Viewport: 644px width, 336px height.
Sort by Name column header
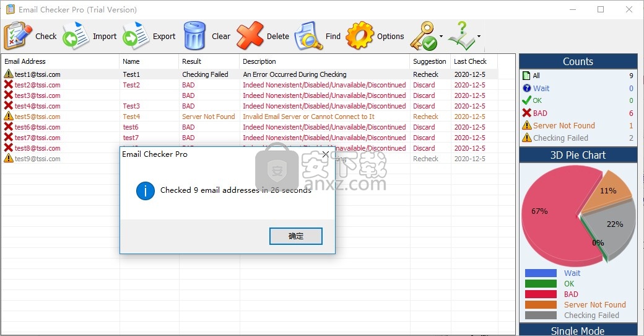tap(149, 61)
